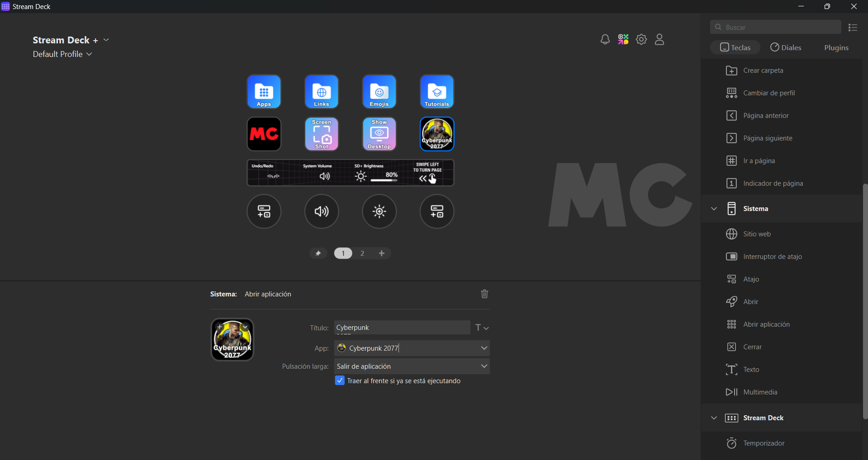Image resolution: width=868 pixels, height=460 pixels.
Task: Select the Show Desktop key
Action: click(x=379, y=134)
